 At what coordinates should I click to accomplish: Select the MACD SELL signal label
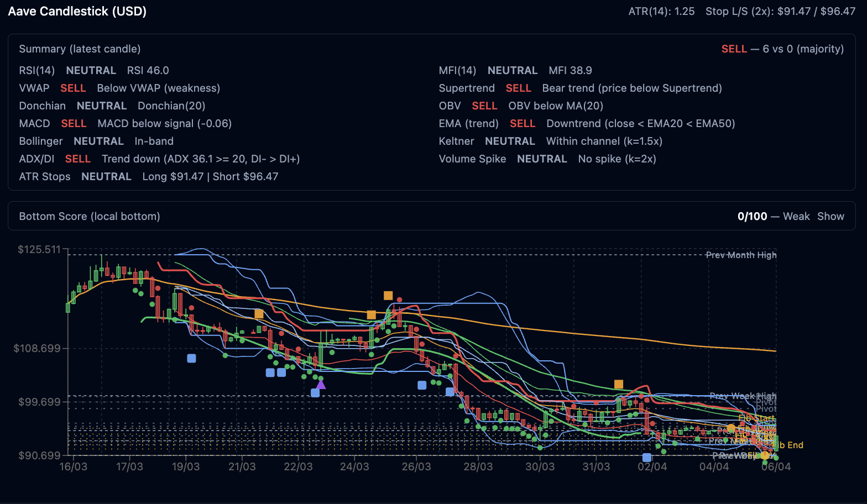(74, 123)
